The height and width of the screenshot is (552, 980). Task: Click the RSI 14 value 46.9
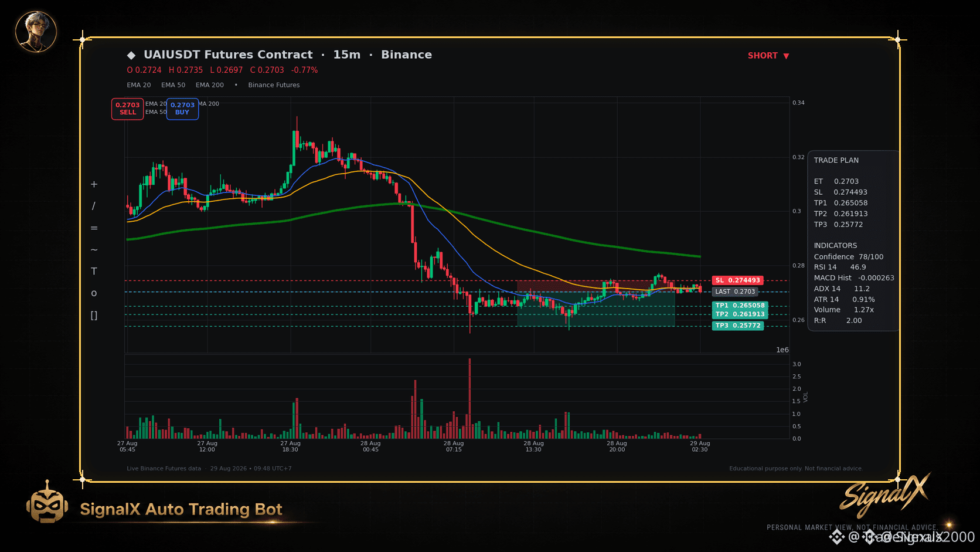pos(858,267)
